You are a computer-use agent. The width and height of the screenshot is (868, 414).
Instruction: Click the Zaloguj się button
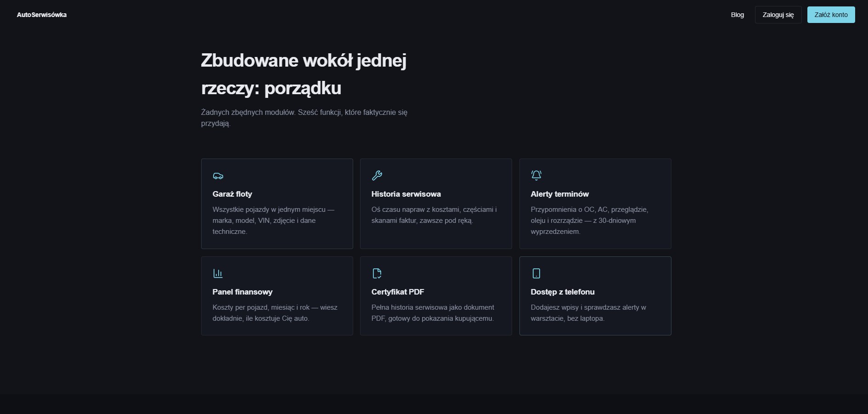coord(778,15)
